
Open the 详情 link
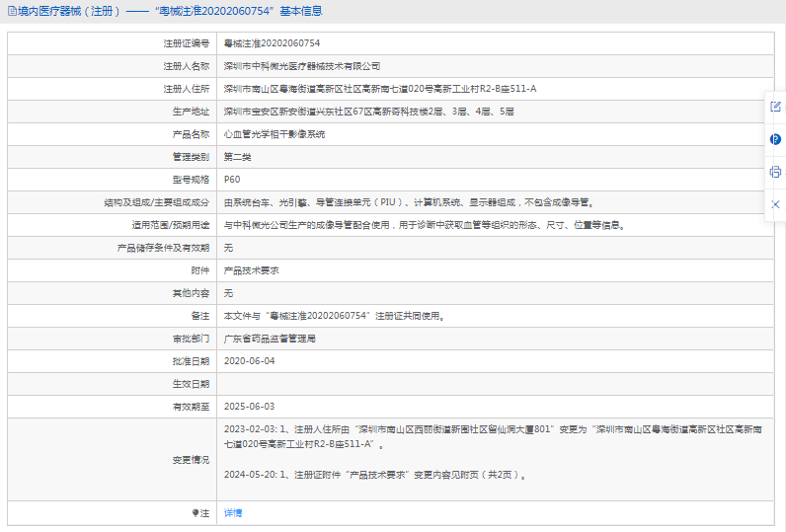pos(233,513)
